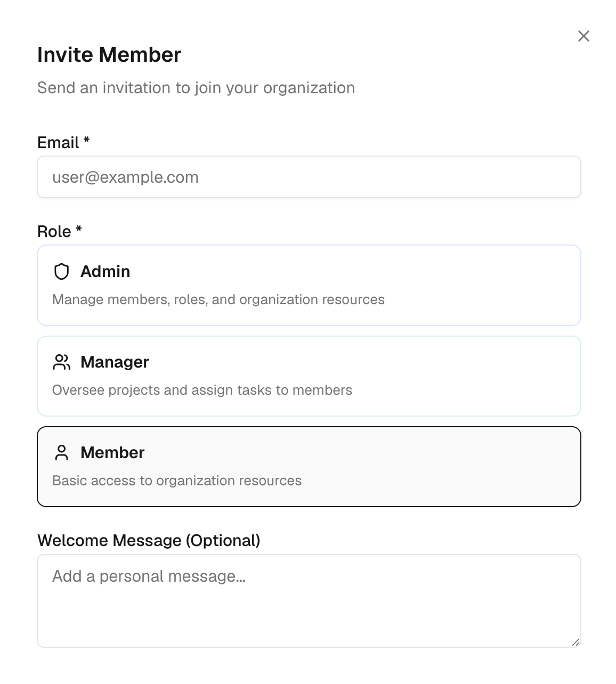Click the Member single-person icon

[x=62, y=453]
